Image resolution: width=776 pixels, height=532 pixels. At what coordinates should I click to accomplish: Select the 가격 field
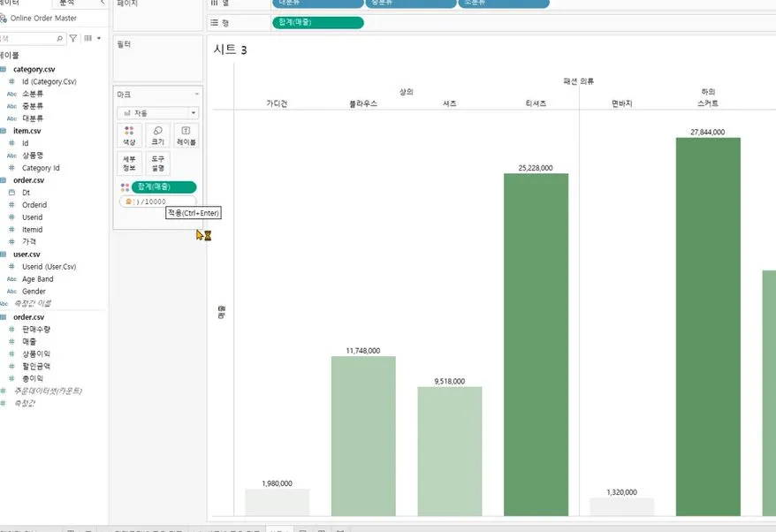28,241
